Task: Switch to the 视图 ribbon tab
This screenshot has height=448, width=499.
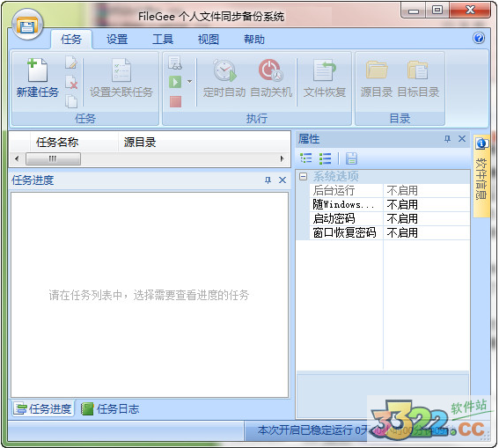Action: 209,40
